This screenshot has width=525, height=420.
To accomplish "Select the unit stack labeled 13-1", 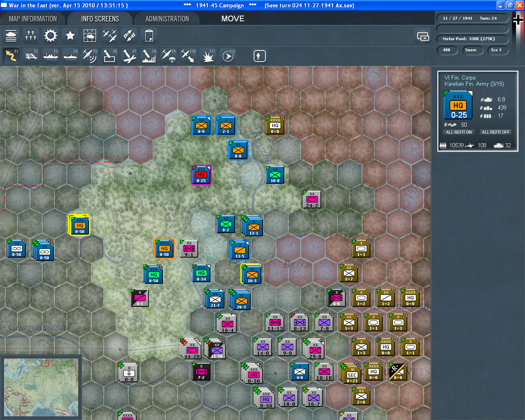I will 253,226.
